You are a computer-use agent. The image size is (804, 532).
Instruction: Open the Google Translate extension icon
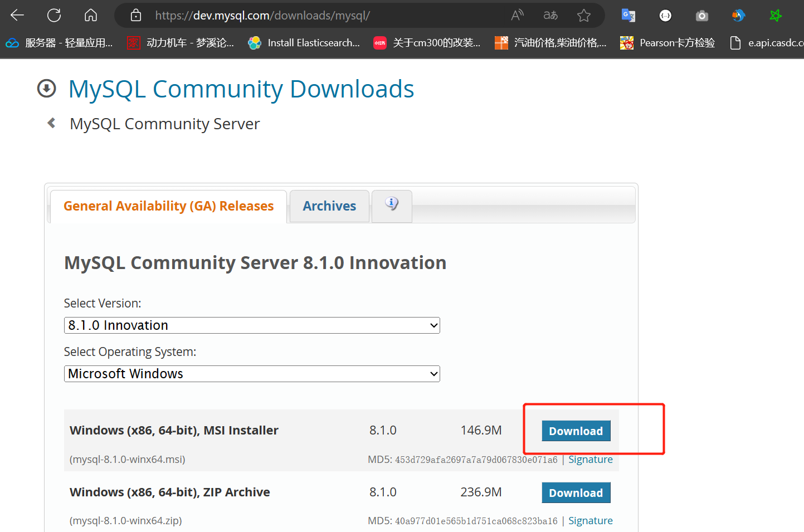[628, 15]
